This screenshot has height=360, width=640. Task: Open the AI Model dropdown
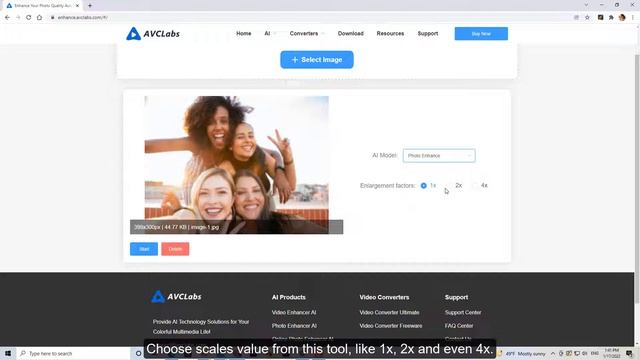coord(439,156)
